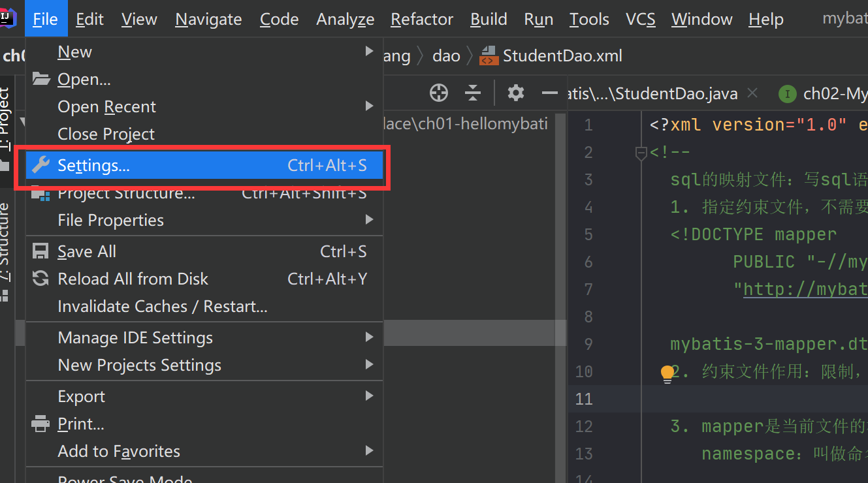Close the StudentDao.java tab

click(752, 93)
